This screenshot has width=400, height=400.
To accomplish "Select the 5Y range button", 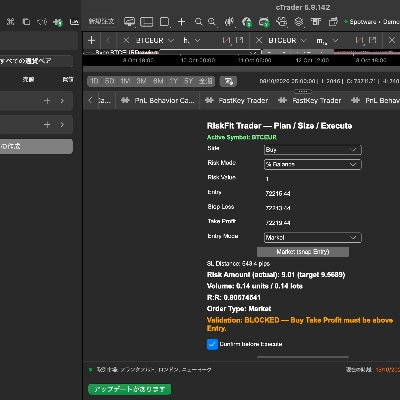I will (189, 81).
